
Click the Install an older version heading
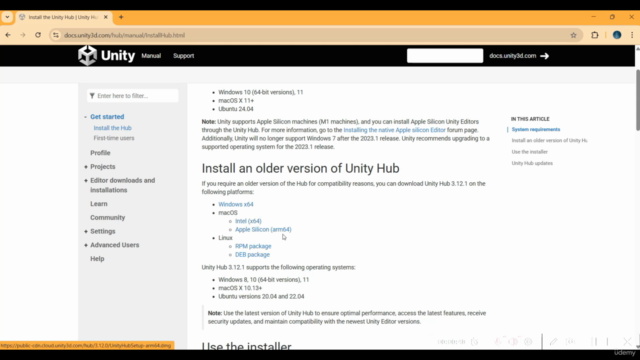300,168
